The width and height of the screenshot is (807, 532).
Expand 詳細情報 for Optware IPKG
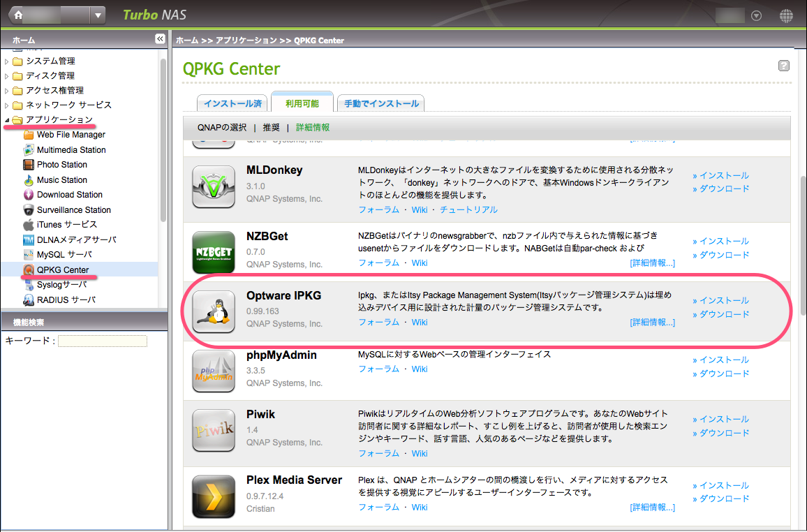click(x=652, y=322)
